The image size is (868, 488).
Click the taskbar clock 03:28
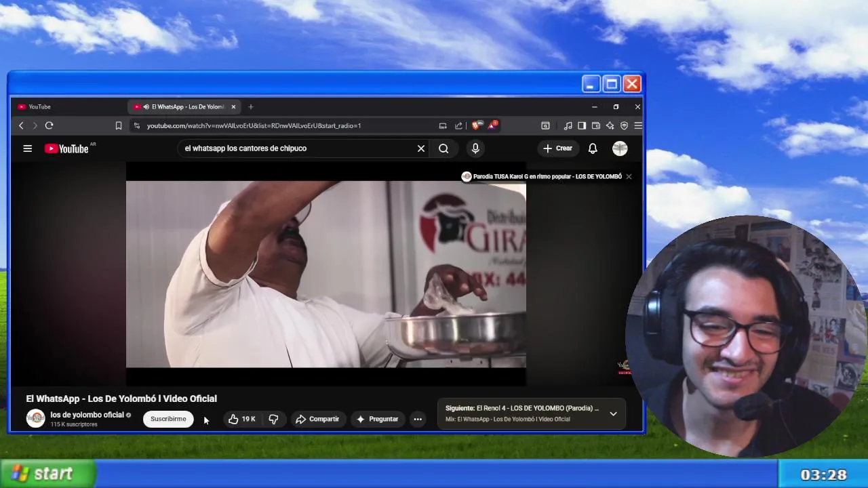(823, 474)
